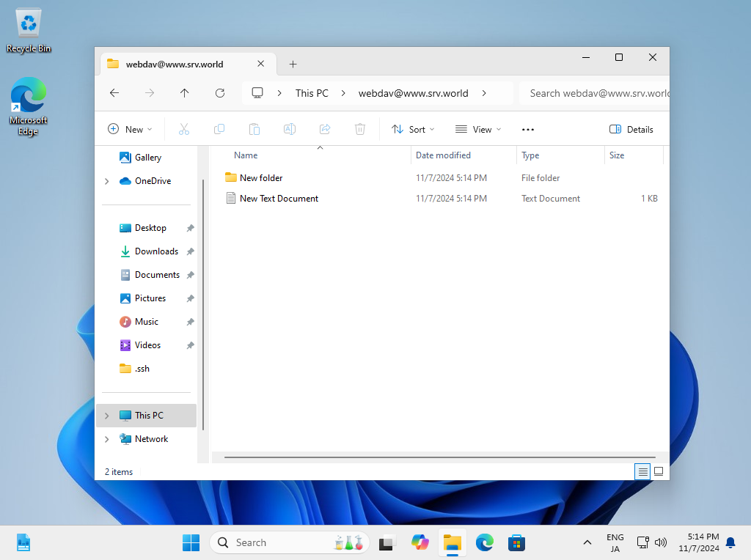The width and height of the screenshot is (751, 560).
Task: Click the pin icon beside Videos
Action: point(190,345)
